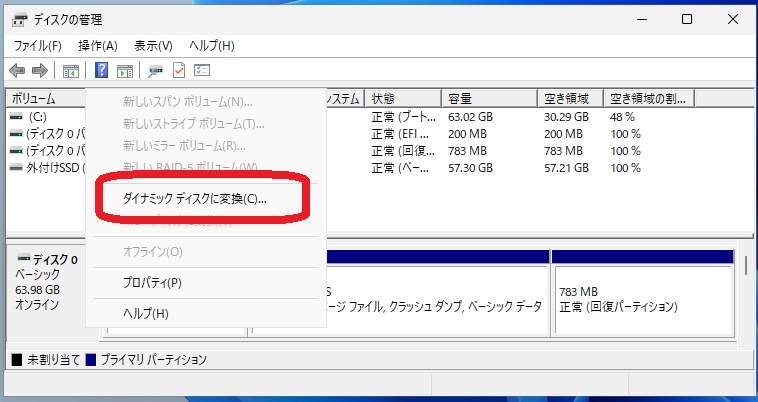This screenshot has width=758, height=402.
Task: Click the greyed オフライン(O) context entry
Action: coord(152,252)
